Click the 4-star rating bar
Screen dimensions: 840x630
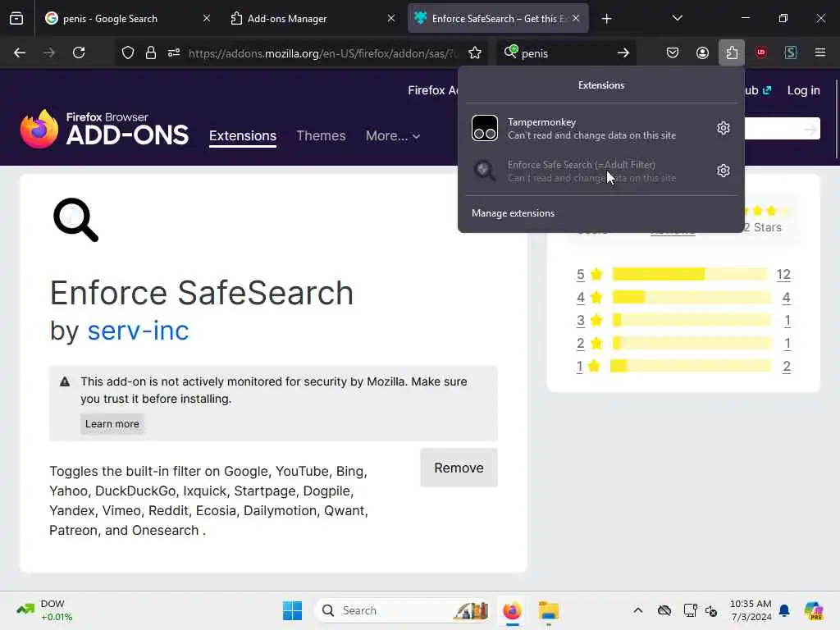pos(692,297)
